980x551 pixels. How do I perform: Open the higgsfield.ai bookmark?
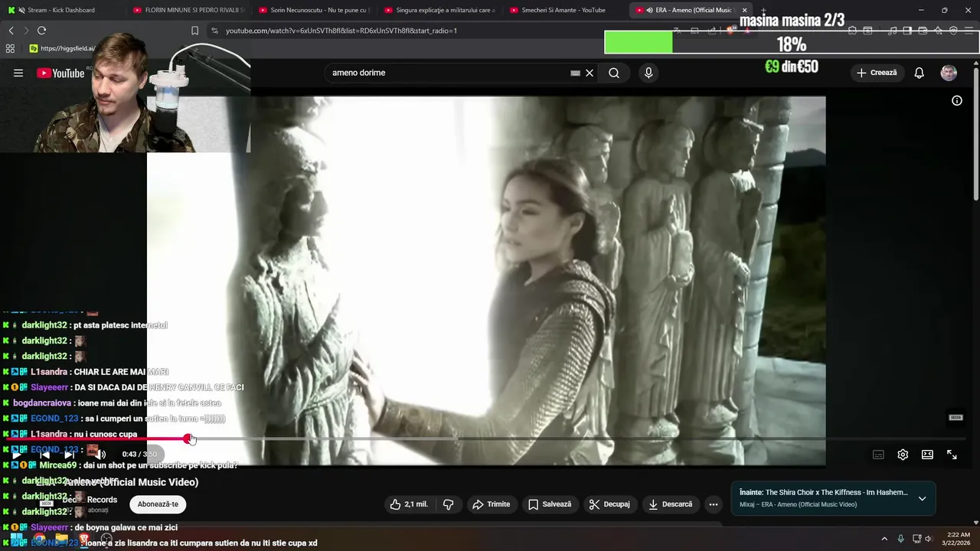[x=62, y=48]
